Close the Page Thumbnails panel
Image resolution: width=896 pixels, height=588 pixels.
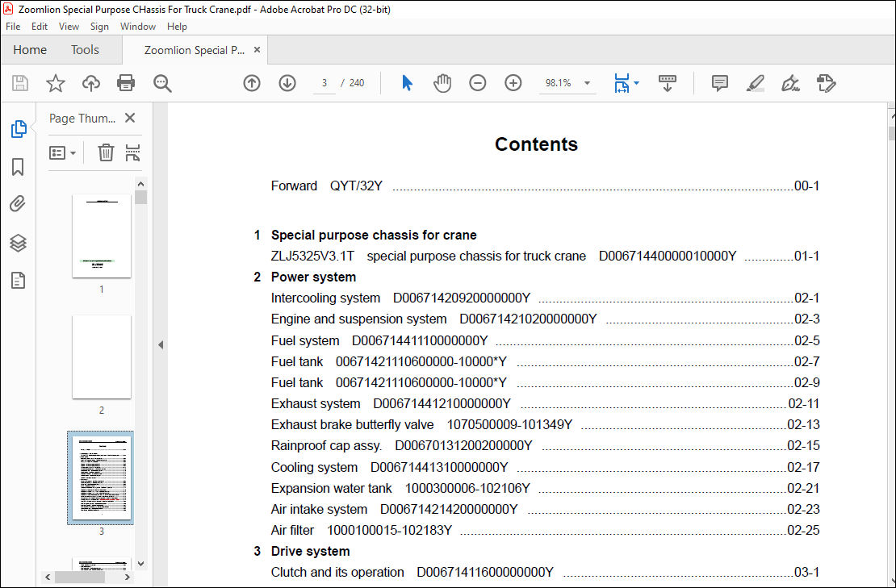[130, 119]
